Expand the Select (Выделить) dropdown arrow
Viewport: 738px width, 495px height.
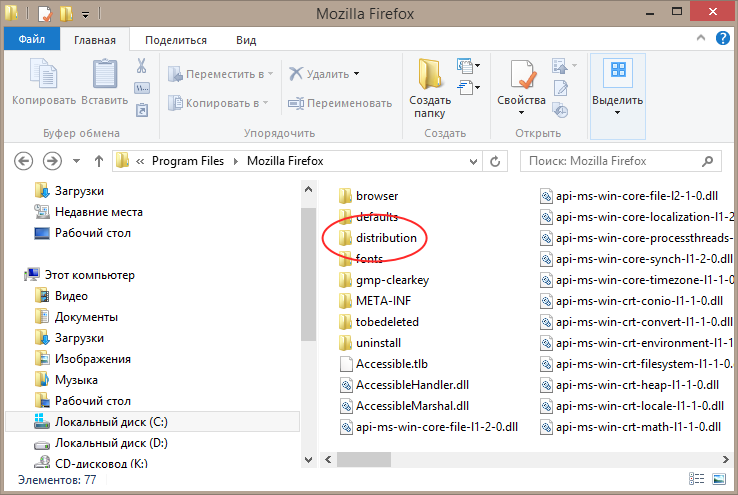point(617,112)
